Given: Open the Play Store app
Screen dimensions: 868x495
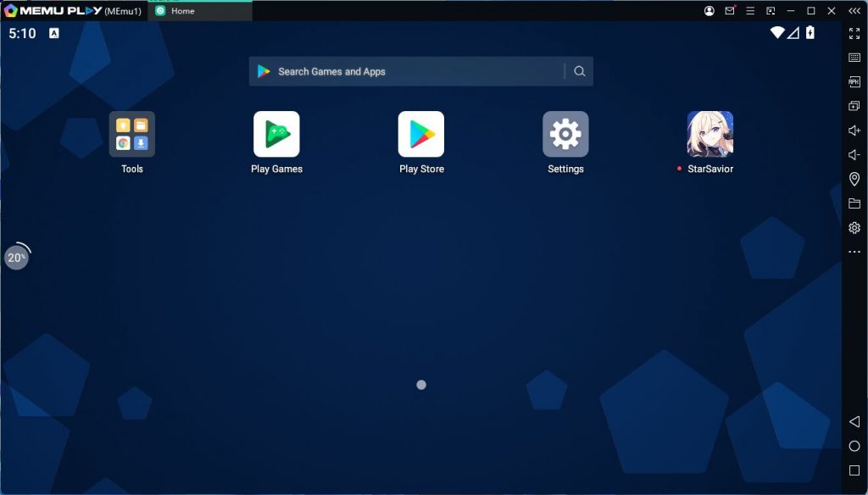Looking at the screenshot, I should (x=421, y=135).
